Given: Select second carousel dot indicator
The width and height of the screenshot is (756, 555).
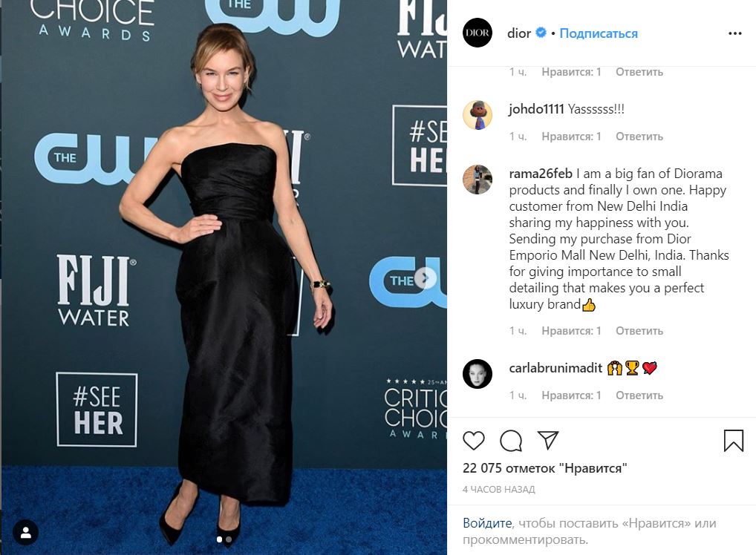Looking at the screenshot, I should click(229, 539).
